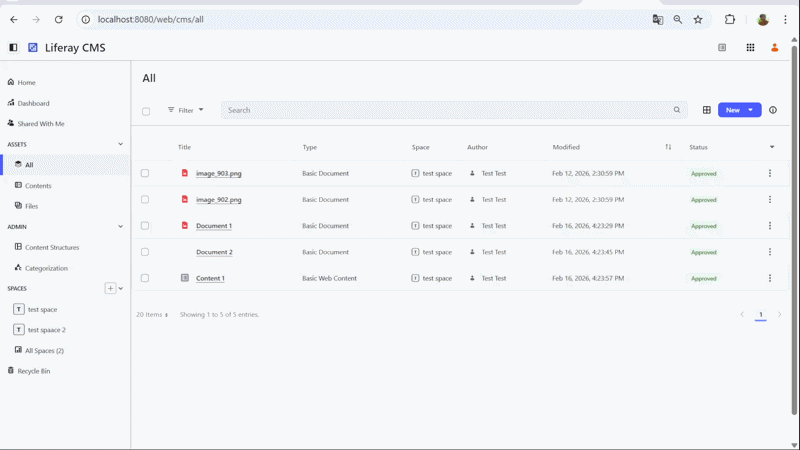
Task: Click the search magnifier icon
Action: point(677,110)
